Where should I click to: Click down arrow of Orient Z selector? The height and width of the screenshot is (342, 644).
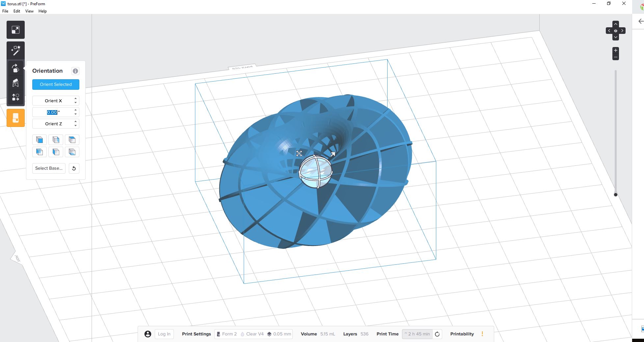pos(76,126)
